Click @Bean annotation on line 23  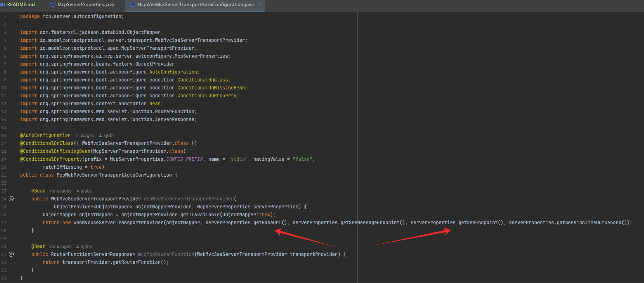(x=38, y=191)
